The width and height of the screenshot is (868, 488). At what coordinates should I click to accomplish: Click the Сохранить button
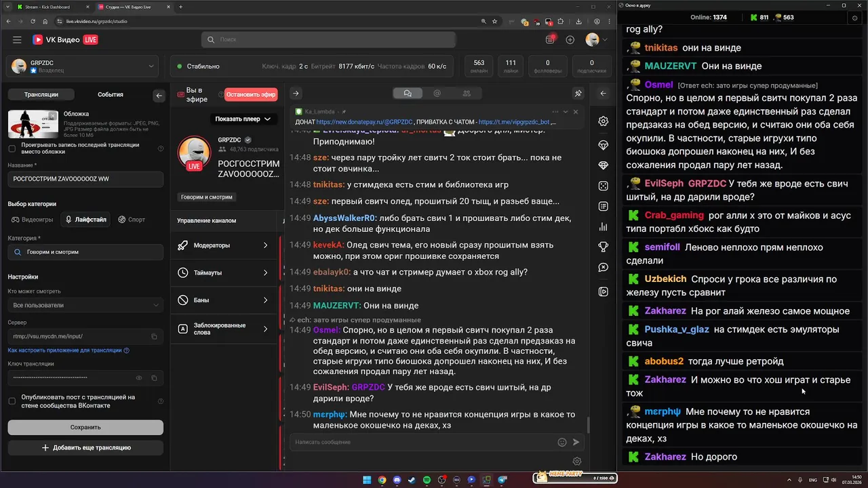pos(85,427)
